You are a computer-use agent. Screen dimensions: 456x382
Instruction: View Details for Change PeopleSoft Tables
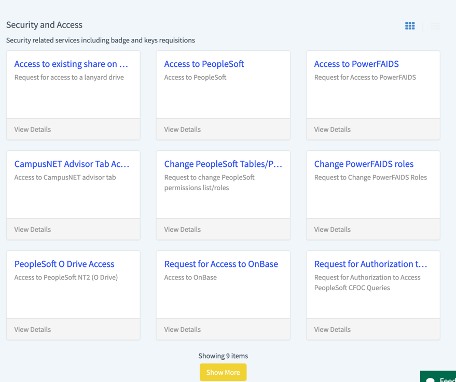(182, 229)
